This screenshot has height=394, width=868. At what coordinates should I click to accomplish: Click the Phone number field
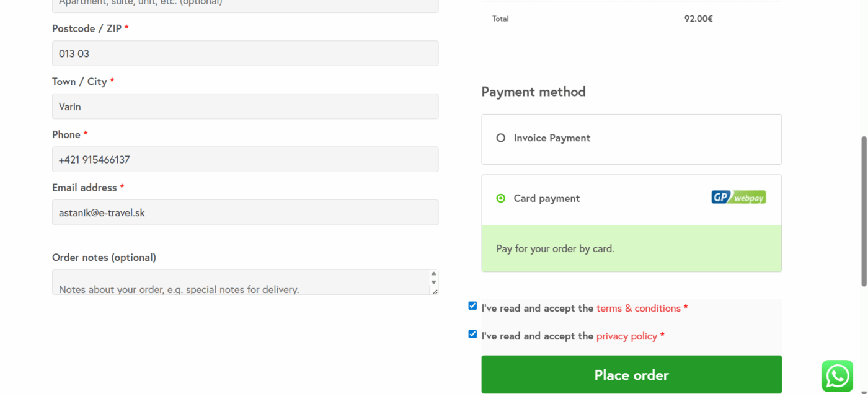[x=245, y=159]
